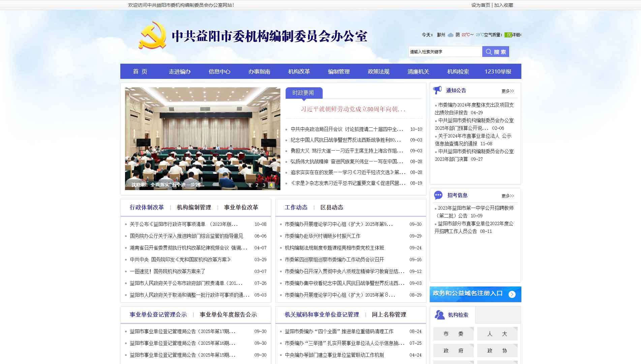
Task: Click the 市委 institution button
Action: click(453, 334)
